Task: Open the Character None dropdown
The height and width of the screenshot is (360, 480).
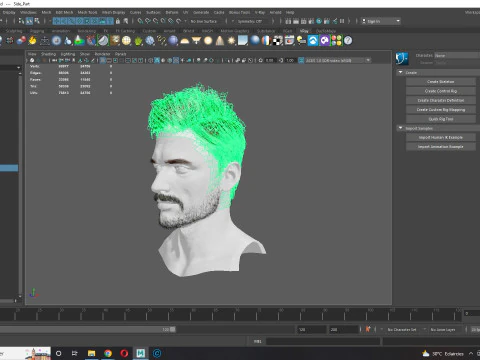Action: pos(457,56)
